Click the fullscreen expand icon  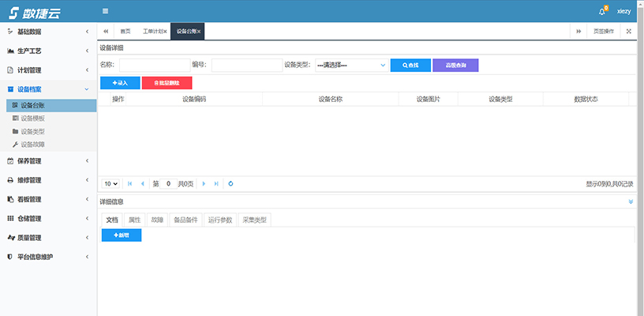628,32
